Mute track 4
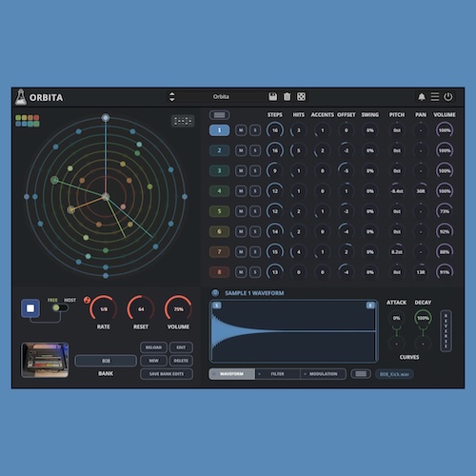The image size is (476, 476). [x=241, y=191]
